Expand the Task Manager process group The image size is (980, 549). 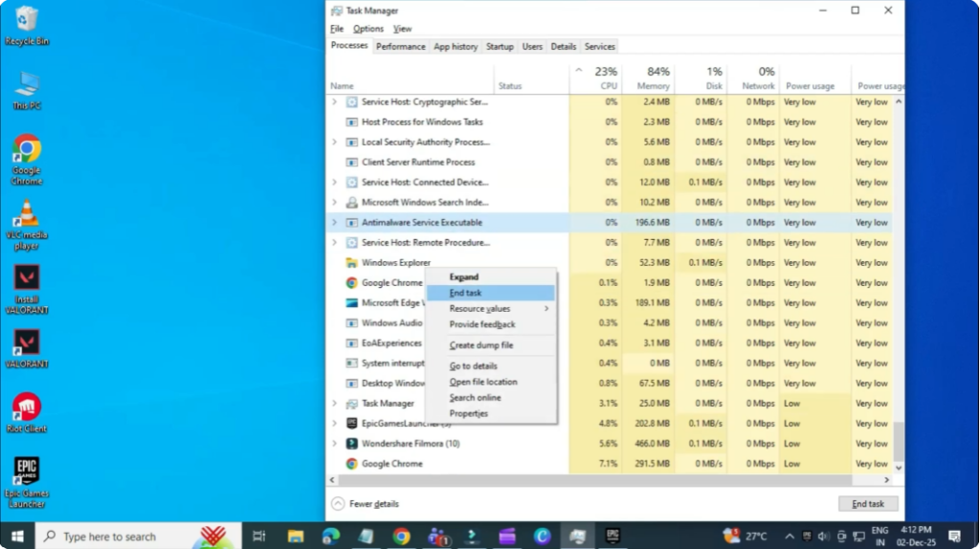pos(334,404)
